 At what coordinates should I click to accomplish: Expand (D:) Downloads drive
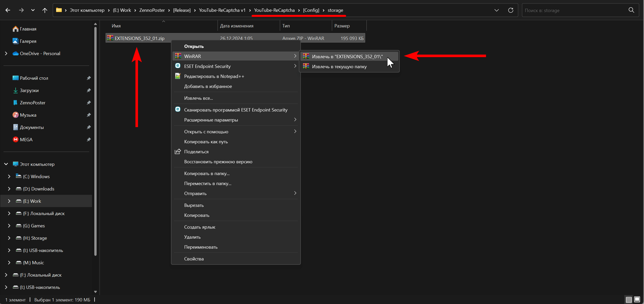[x=9, y=189]
